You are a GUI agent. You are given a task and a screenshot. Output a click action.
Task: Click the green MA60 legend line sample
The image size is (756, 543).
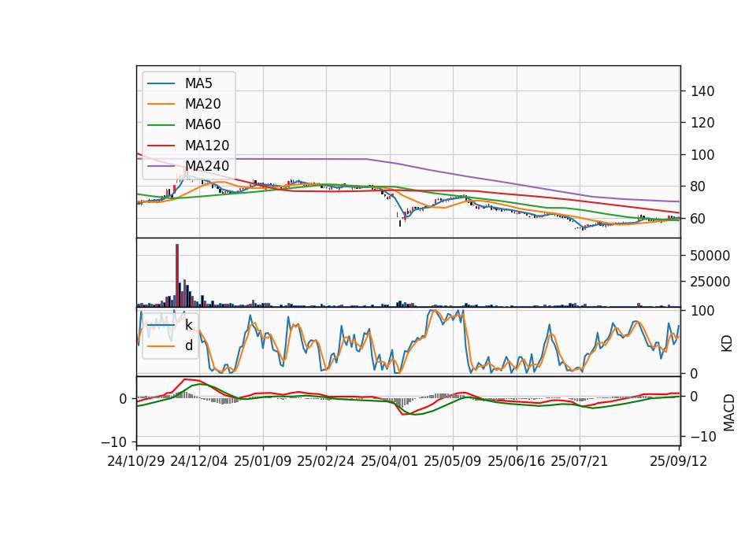(161, 125)
